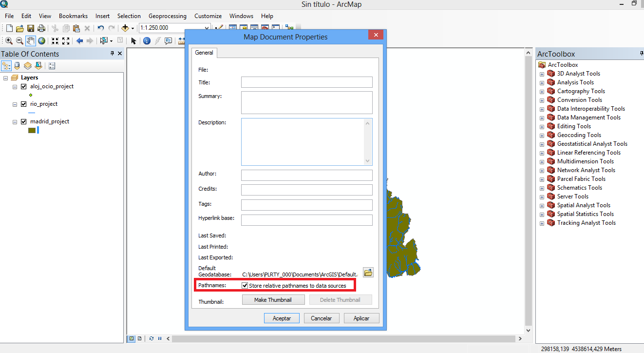This screenshot has width=644, height=353.
Task: Expand the 3D Analyst Tools toolbox
Action: [542, 74]
